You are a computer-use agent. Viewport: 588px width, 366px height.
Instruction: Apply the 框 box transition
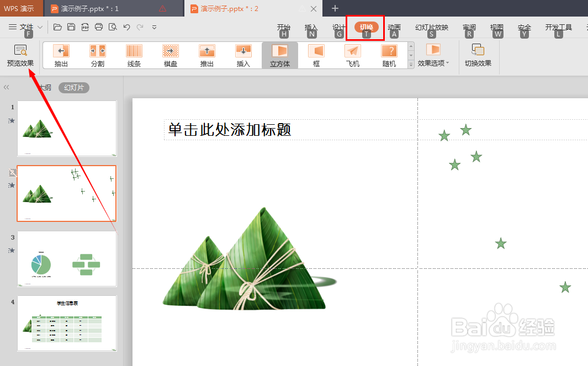[x=316, y=56]
